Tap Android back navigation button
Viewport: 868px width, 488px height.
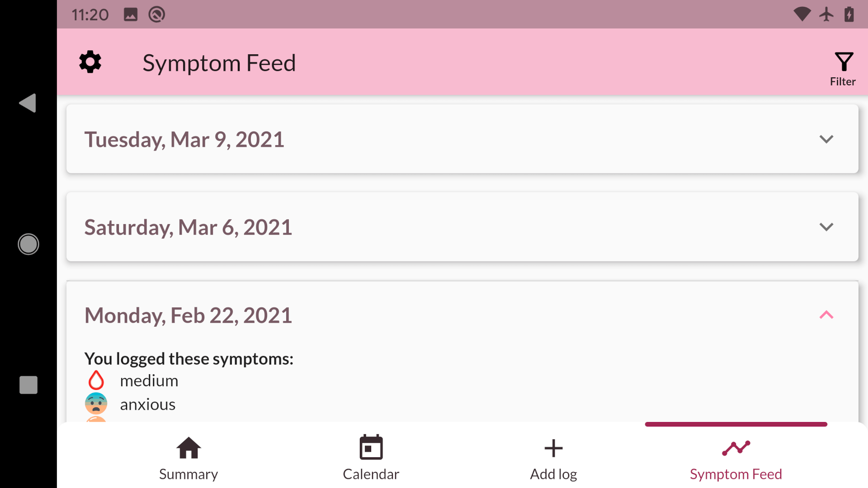click(x=28, y=103)
